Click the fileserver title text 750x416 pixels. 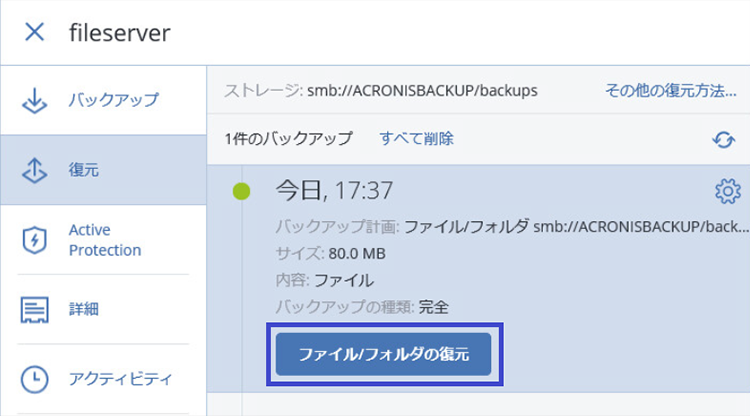pyautogui.click(x=120, y=32)
